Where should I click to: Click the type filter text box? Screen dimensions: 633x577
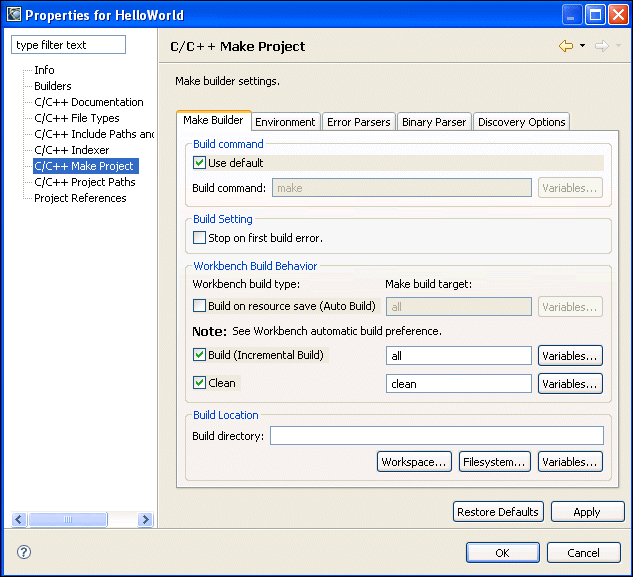coord(68,45)
